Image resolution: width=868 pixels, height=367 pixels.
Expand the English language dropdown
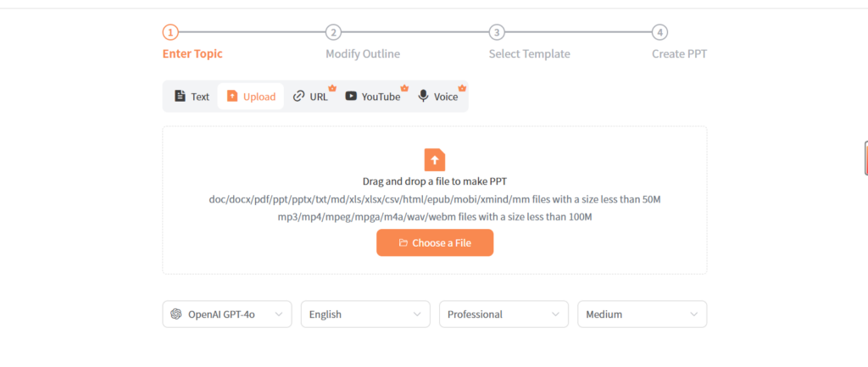[365, 314]
